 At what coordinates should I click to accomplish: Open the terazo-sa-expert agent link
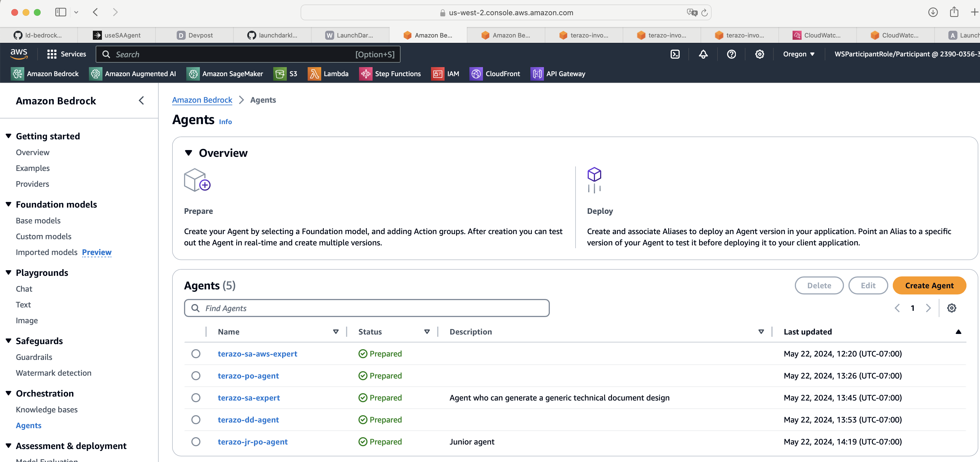[x=248, y=398]
